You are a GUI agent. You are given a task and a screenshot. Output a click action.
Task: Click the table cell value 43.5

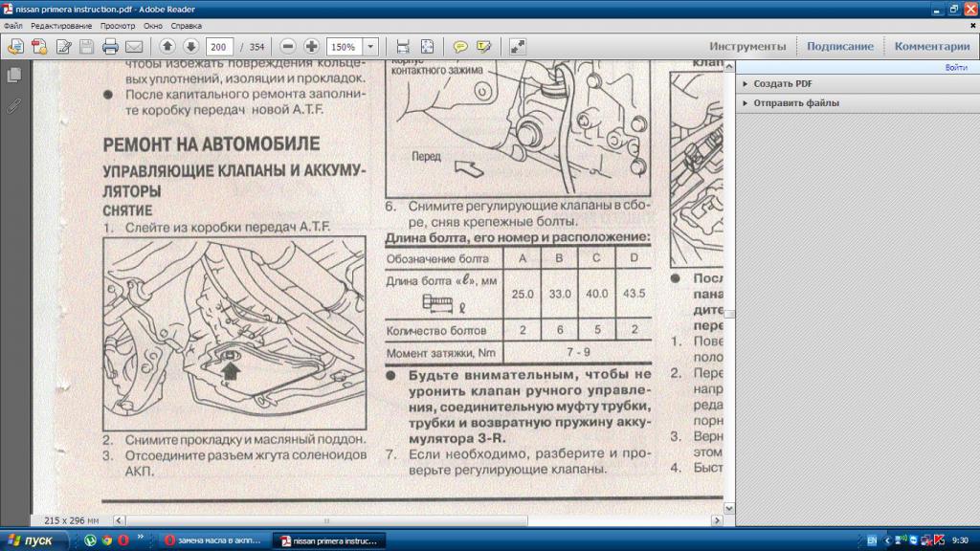[x=634, y=294]
